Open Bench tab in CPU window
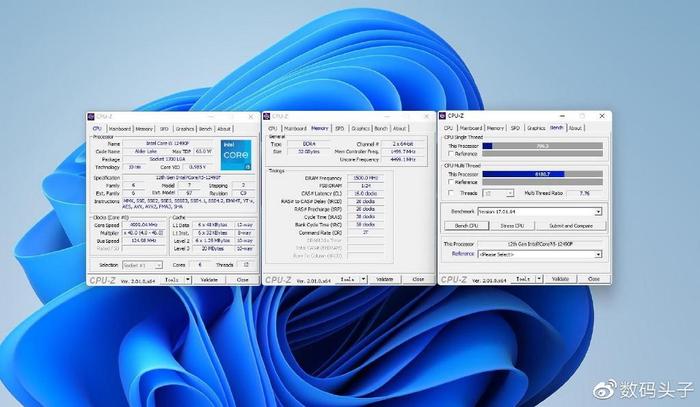 tap(205, 129)
